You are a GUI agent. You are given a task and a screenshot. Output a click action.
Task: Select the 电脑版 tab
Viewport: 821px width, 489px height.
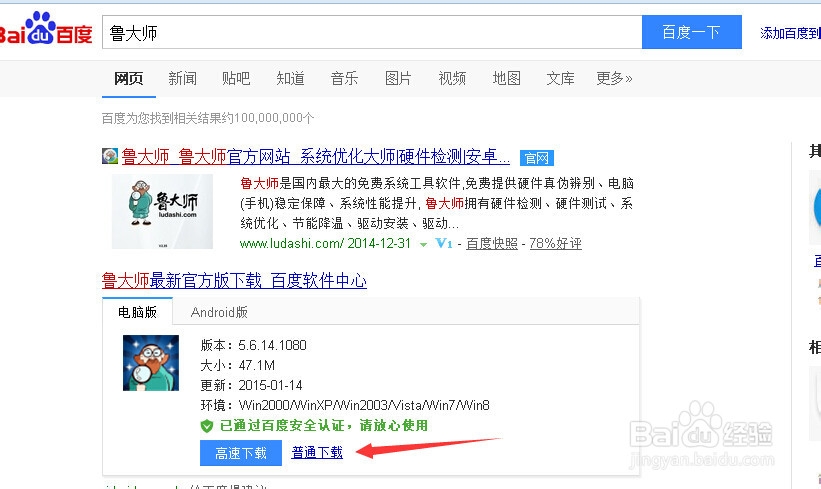point(137,312)
